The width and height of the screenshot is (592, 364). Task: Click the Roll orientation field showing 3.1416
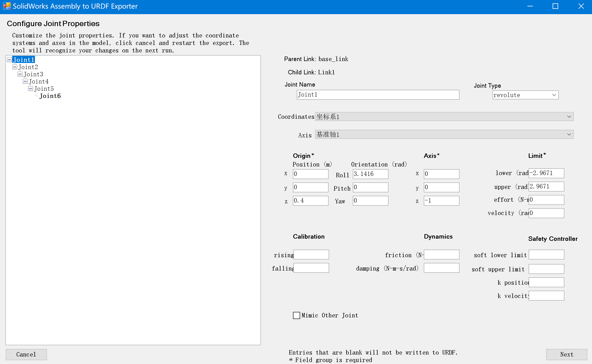(x=370, y=174)
